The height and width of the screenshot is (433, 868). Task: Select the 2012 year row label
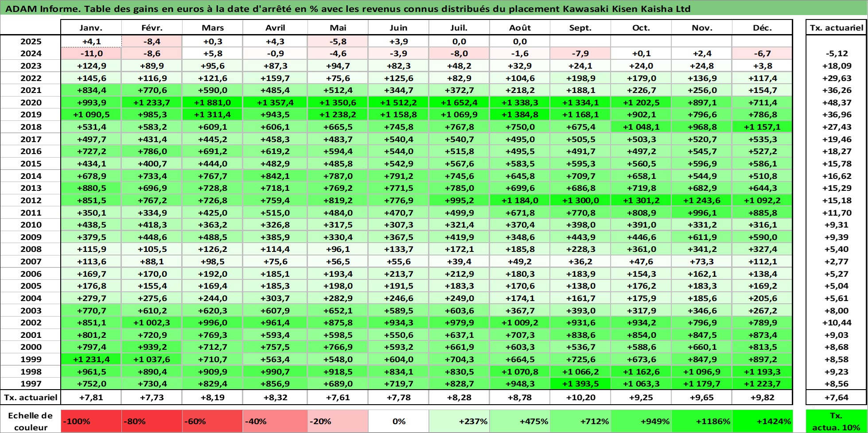coord(31,201)
